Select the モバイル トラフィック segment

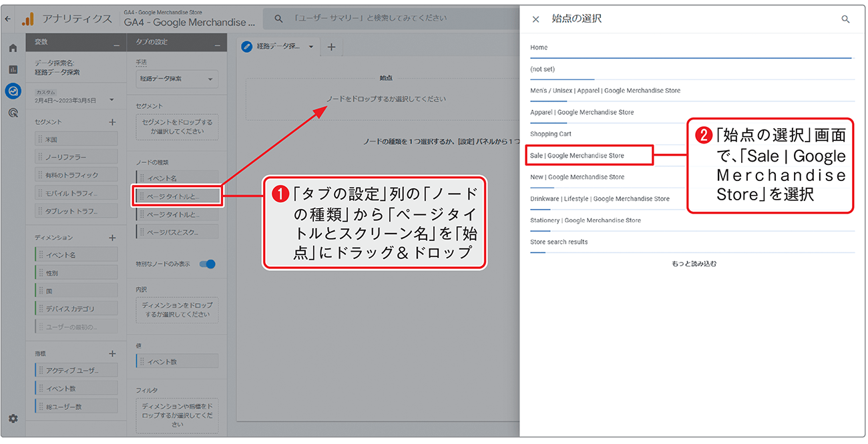(76, 193)
